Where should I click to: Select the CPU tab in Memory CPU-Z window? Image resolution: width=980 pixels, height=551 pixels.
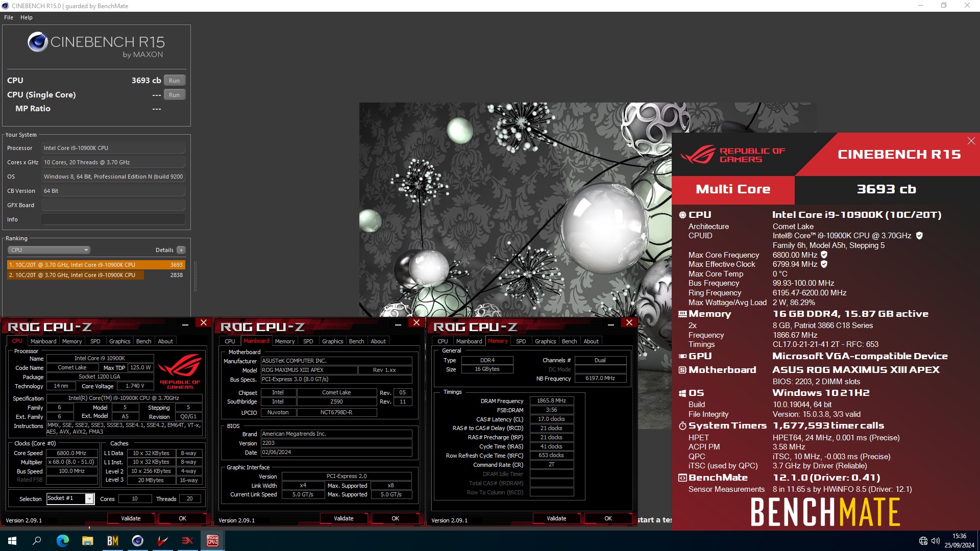pyautogui.click(x=443, y=341)
